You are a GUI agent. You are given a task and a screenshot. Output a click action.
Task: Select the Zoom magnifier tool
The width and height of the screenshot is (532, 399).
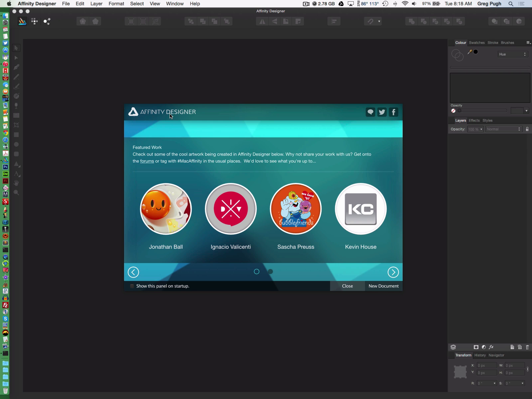[x=16, y=193]
